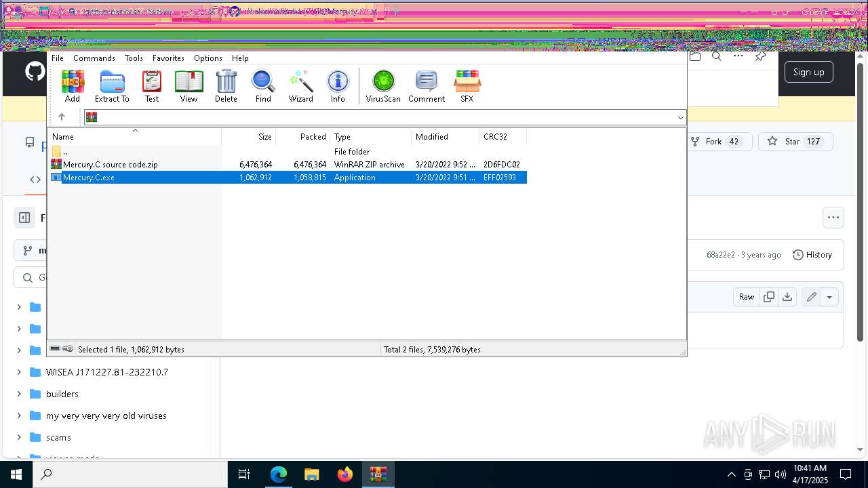Open the Tools menu
Image resolution: width=868 pixels, height=488 pixels.
[x=134, y=58]
